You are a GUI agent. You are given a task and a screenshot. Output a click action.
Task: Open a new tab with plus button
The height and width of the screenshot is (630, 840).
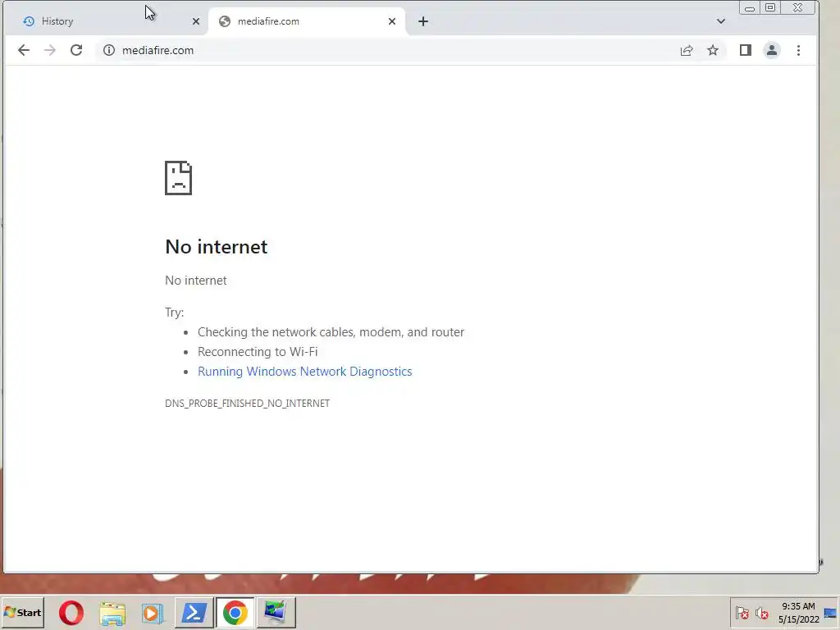click(423, 21)
